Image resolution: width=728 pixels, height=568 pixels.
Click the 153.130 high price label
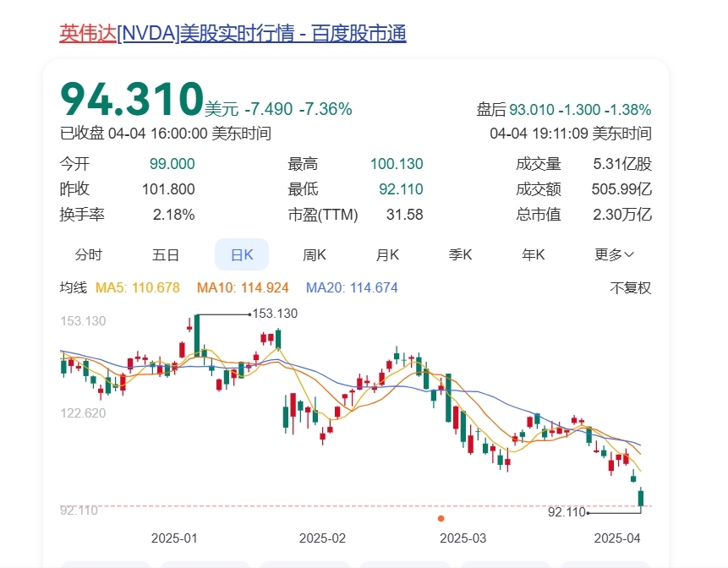coord(275,314)
